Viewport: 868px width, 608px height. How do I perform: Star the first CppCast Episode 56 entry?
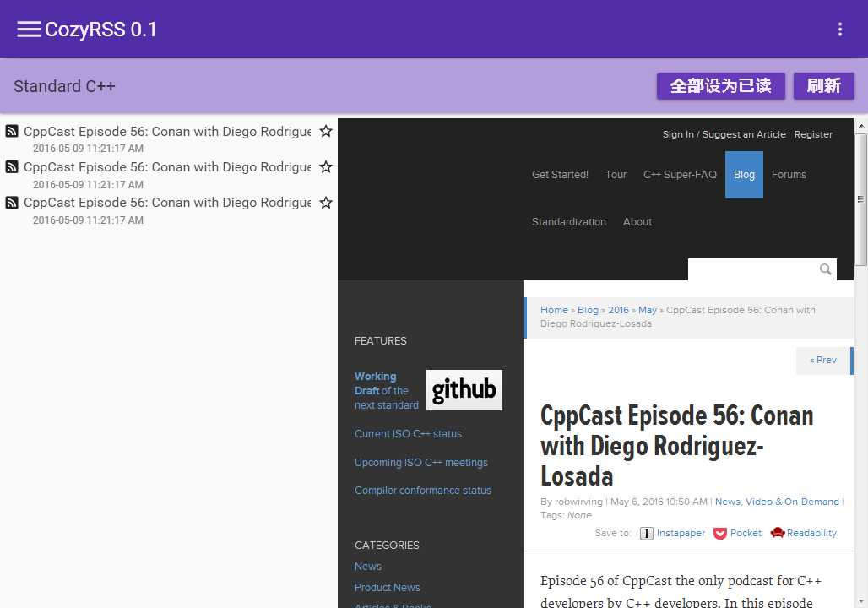tap(326, 131)
